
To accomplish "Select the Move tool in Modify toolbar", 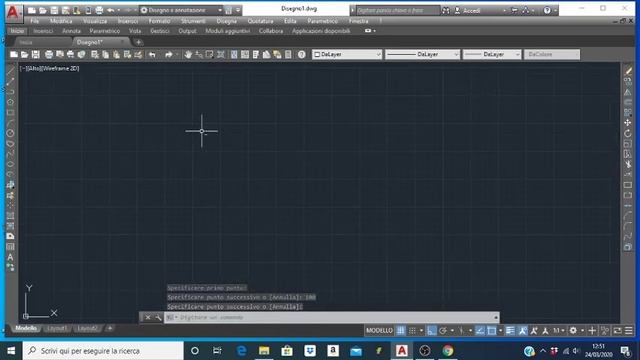I will (628, 122).
